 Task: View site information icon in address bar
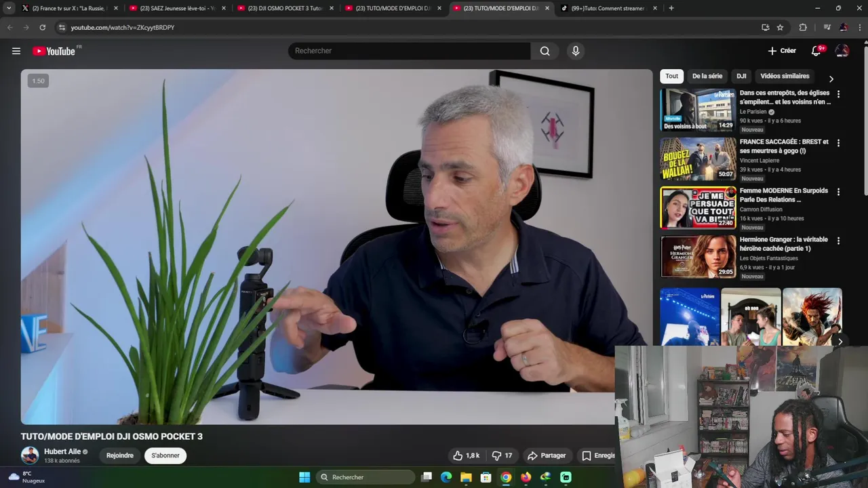click(62, 27)
